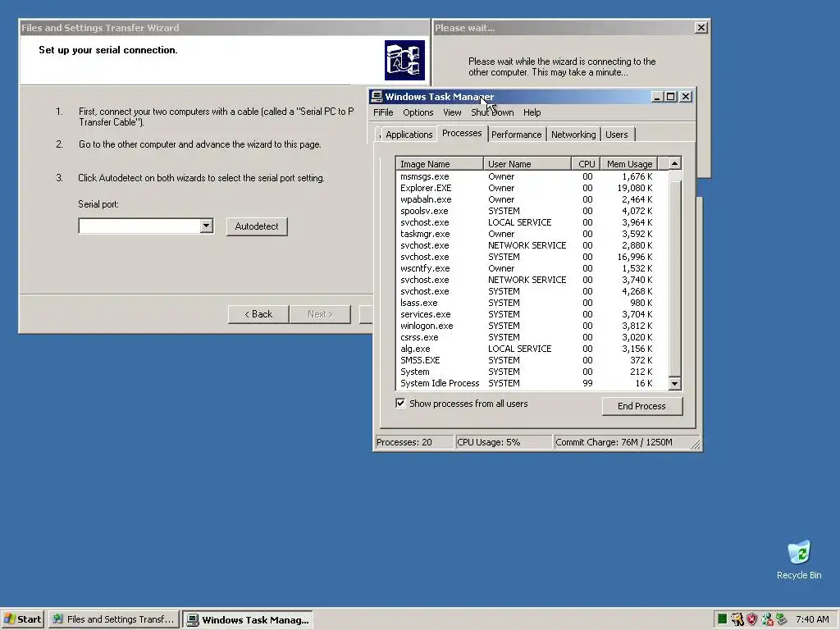Click the Safely Remove Hardware tray icon
Viewport: 840px width, 630px height.
pos(782,619)
